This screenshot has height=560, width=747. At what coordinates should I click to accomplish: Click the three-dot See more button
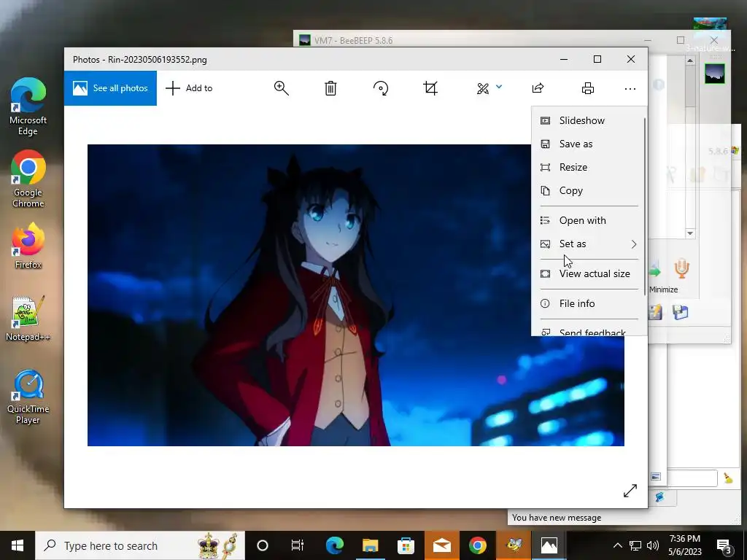(x=630, y=88)
